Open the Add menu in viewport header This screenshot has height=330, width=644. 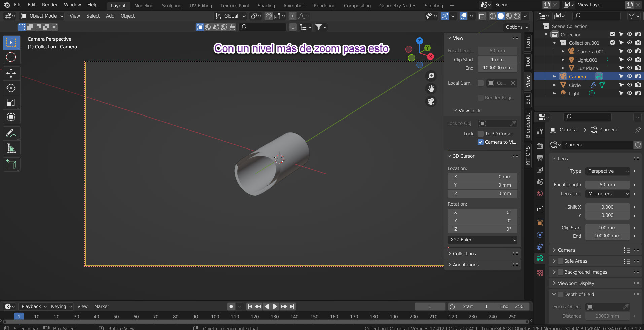[110, 16]
